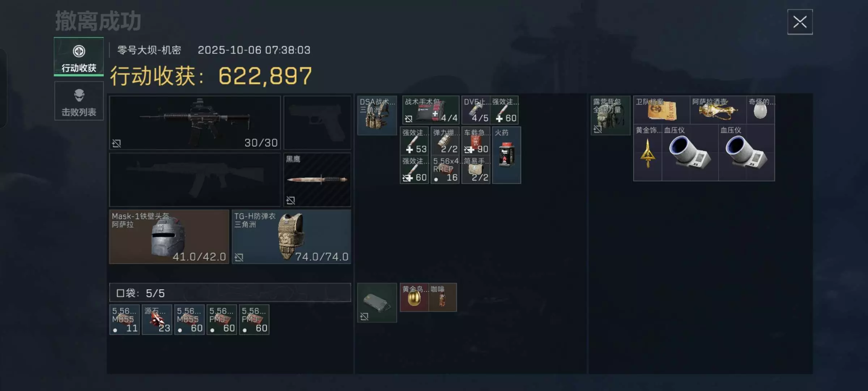Select the DSA战术 chest rig icon
This screenshot has height=391, width=868.
pos(377,115)
